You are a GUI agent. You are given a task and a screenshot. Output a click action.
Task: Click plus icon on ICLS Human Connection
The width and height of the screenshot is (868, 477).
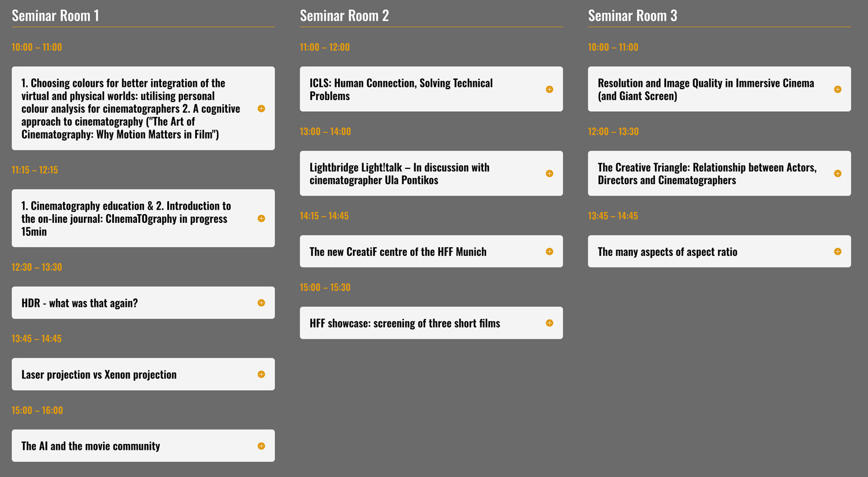click(550, 89)
